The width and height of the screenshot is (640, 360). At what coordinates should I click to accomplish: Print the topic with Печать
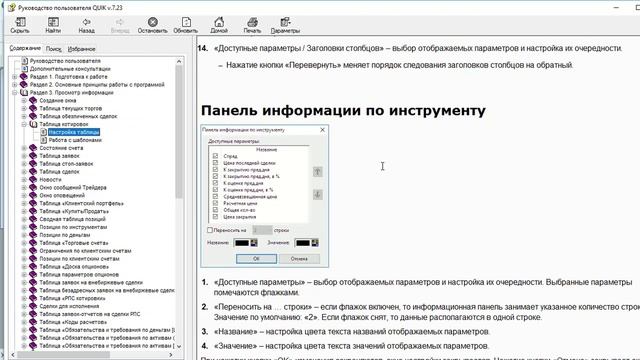(x=252, y=25)
